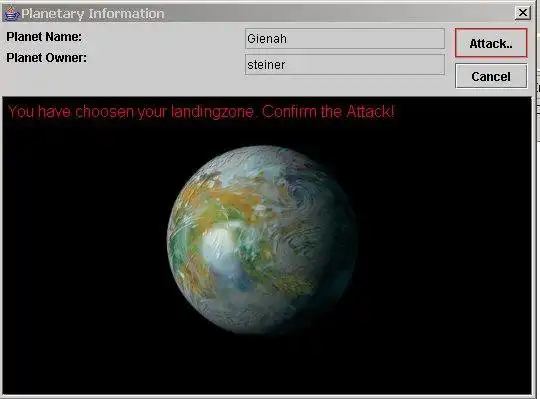Click the 'Planet Owner:' label
Screen dimensions: 540x399
click(46, 58)
